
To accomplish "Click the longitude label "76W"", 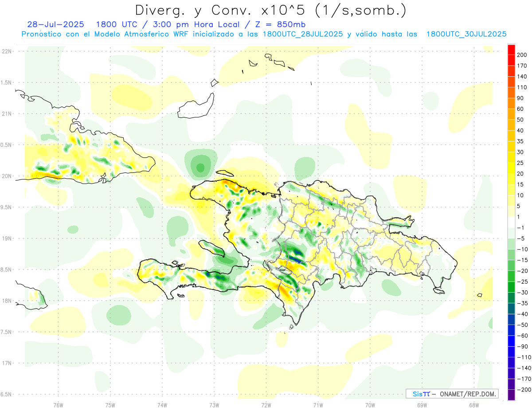I will (x=58, y=405).
